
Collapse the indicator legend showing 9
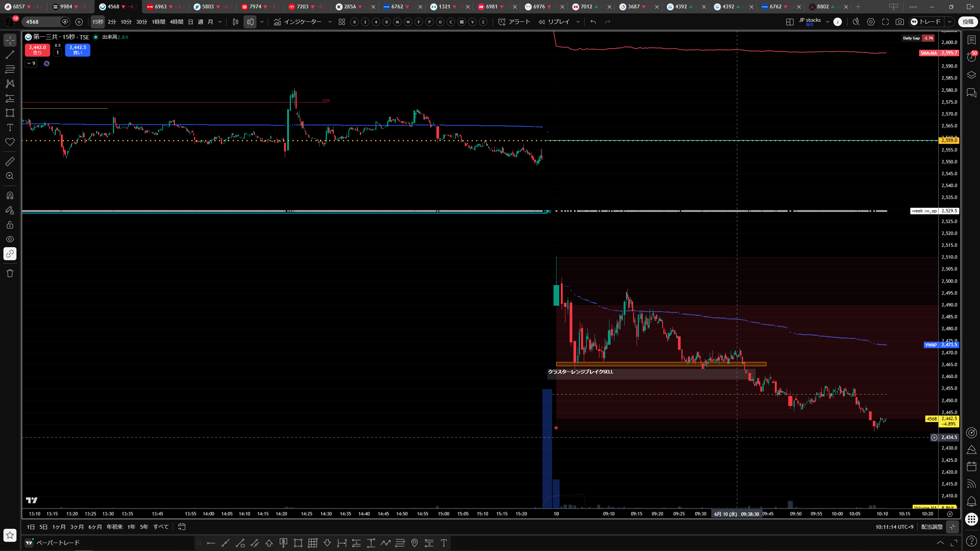pyautogui.click(x=31, y=64)
